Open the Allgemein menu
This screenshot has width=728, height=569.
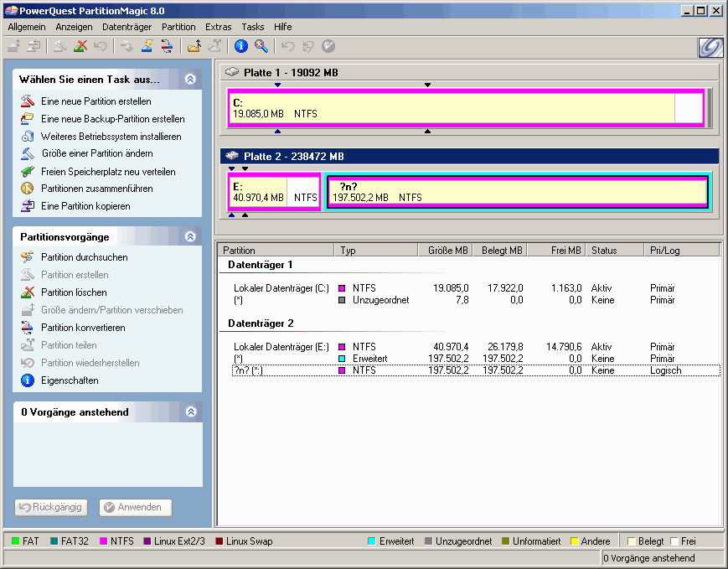27,27
